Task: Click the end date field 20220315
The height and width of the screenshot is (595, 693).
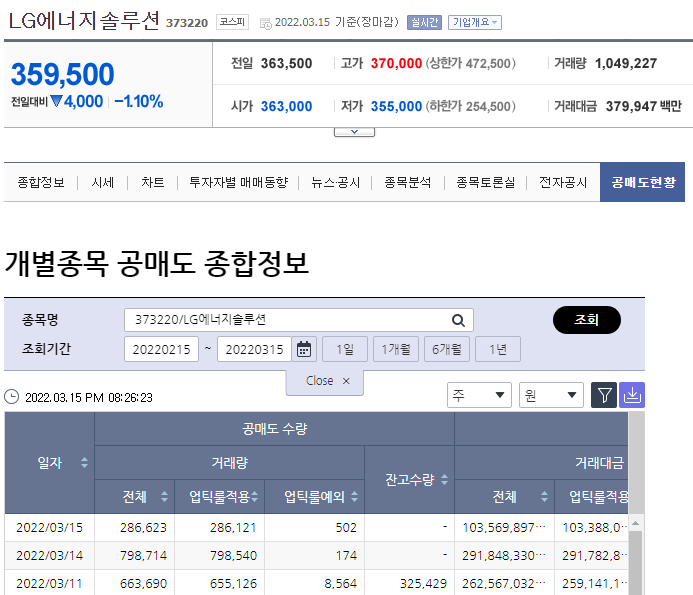Action: coord(254,349)
